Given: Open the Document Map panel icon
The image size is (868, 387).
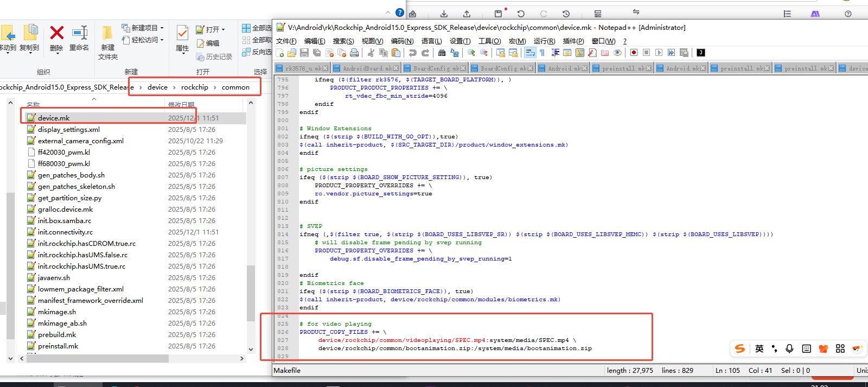Looking at the screenshot, I should pos(580,53).
